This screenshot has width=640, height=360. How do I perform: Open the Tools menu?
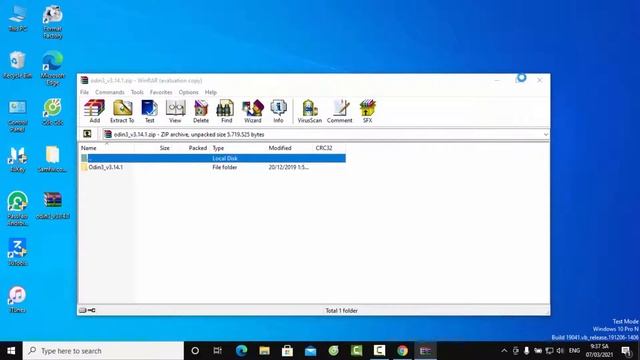pyautogui.click(x=137, y=92)
